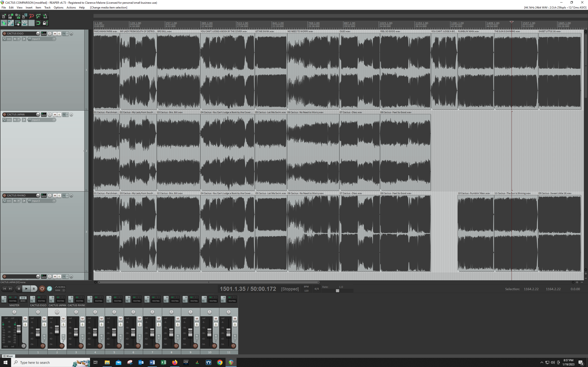The height and width of the screenshot is (367, 588).
Task: Open the global automation override dropdown
Action: 64,290
